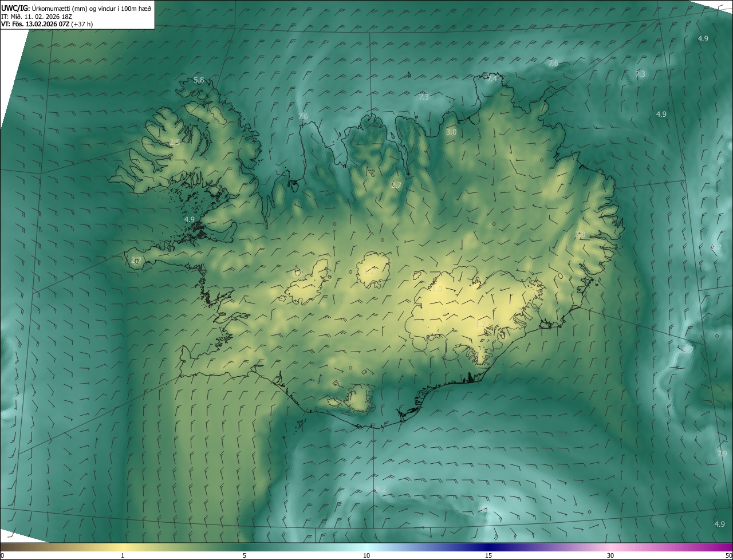Screen dimensions: 733x560
Task: Click the 4.9 value over Breiðafjörður islands
Action: tap(190, 219)
